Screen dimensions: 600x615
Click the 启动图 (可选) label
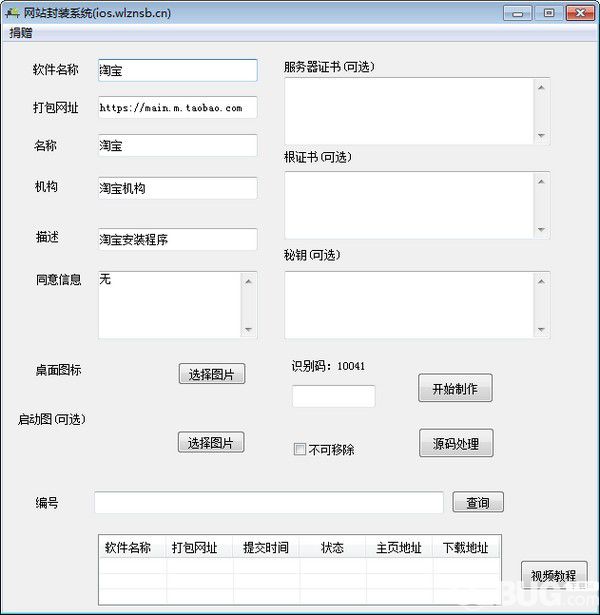51,419
